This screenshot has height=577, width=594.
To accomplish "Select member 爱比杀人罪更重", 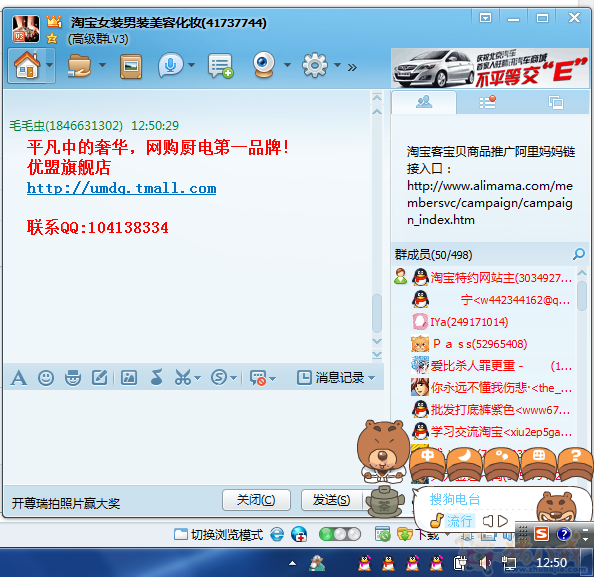I will pos(492,366).
